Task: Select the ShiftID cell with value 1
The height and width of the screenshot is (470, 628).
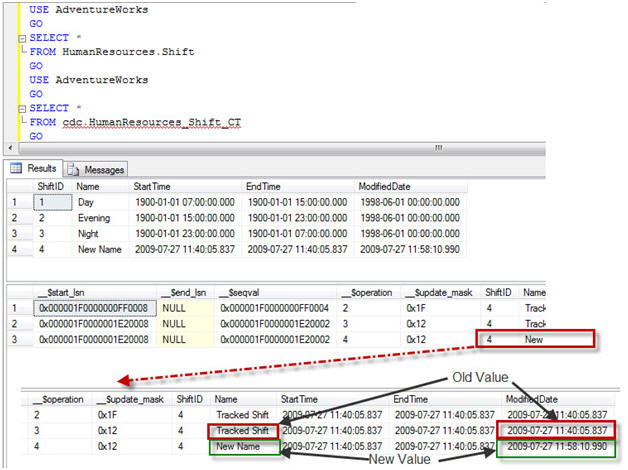Action: [x=53, y=202]
